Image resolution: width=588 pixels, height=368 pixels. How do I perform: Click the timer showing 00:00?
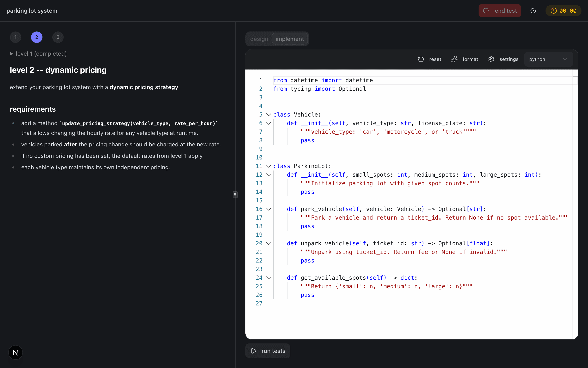pyautogui.click(x=563, y=11)
